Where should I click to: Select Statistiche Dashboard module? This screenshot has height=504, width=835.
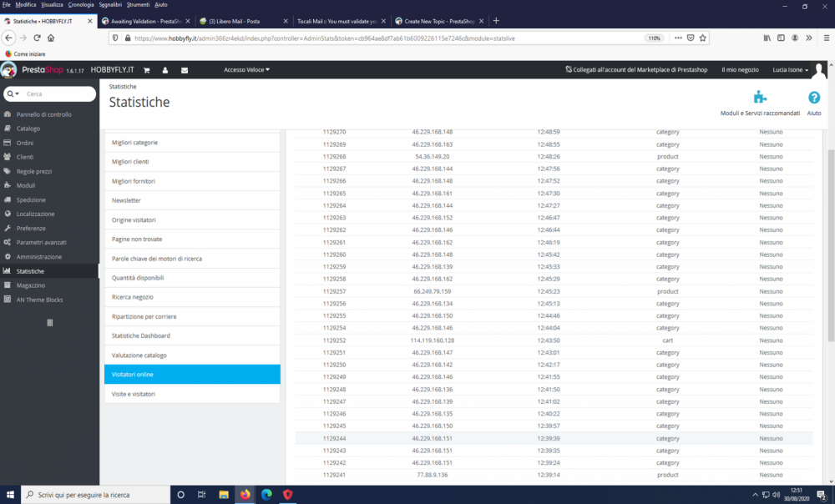pos(192,335)
